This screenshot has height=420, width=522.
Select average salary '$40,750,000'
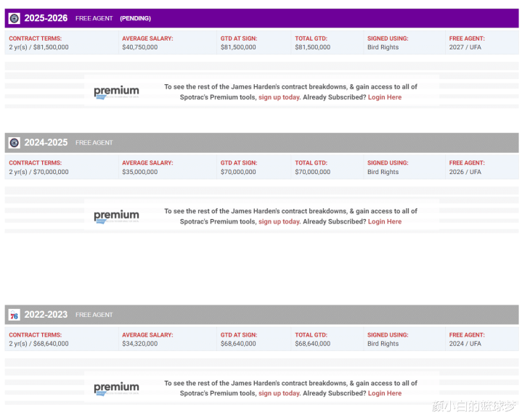pyautogui.click(x=140, y=47)
